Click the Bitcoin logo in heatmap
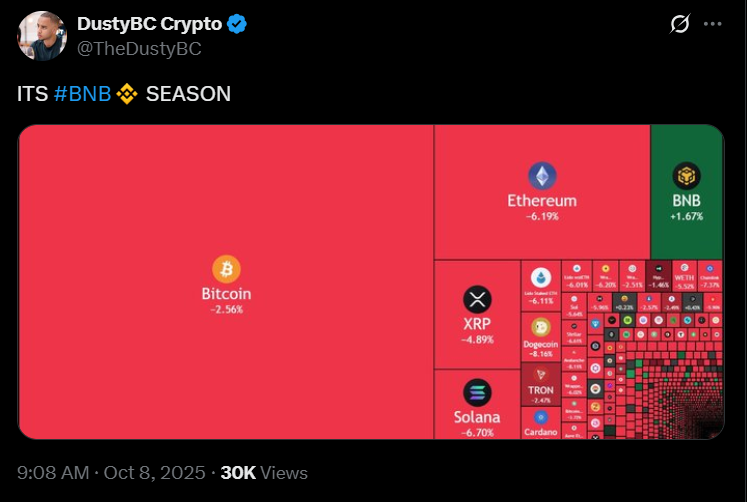The image size is (747, 502). tap(226, 269)
